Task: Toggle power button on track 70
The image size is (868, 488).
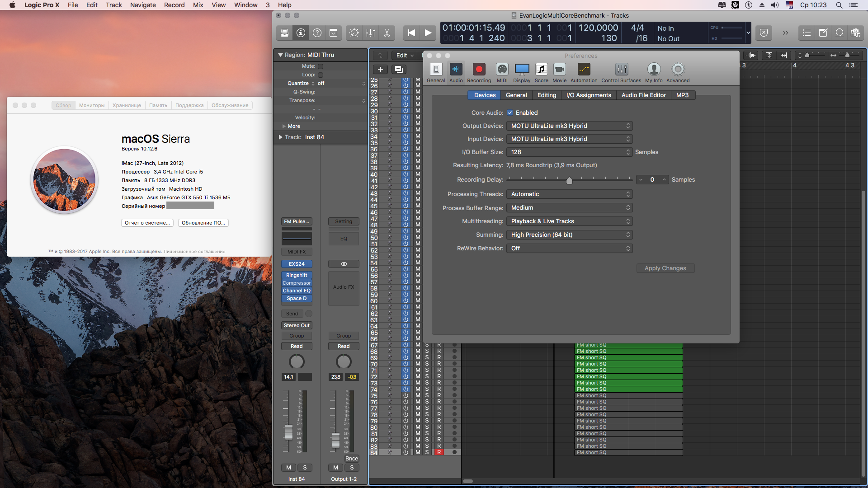Action: [x=406, y=364]
